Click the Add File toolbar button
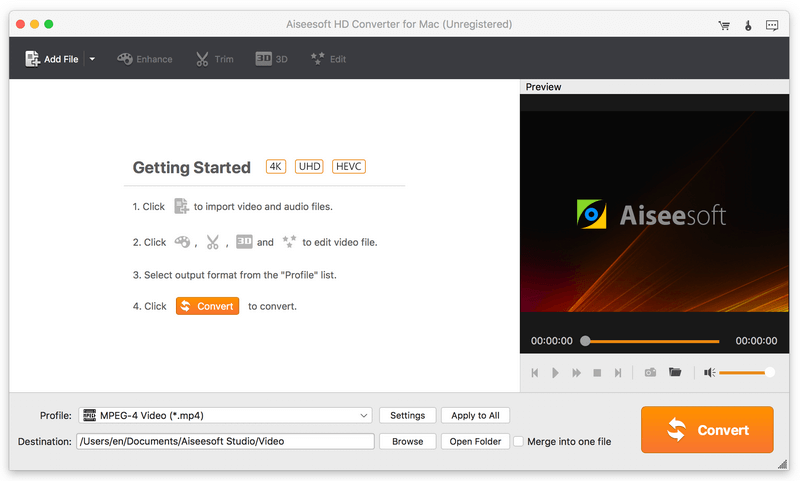The image size is (800, 481). [52, 59]
